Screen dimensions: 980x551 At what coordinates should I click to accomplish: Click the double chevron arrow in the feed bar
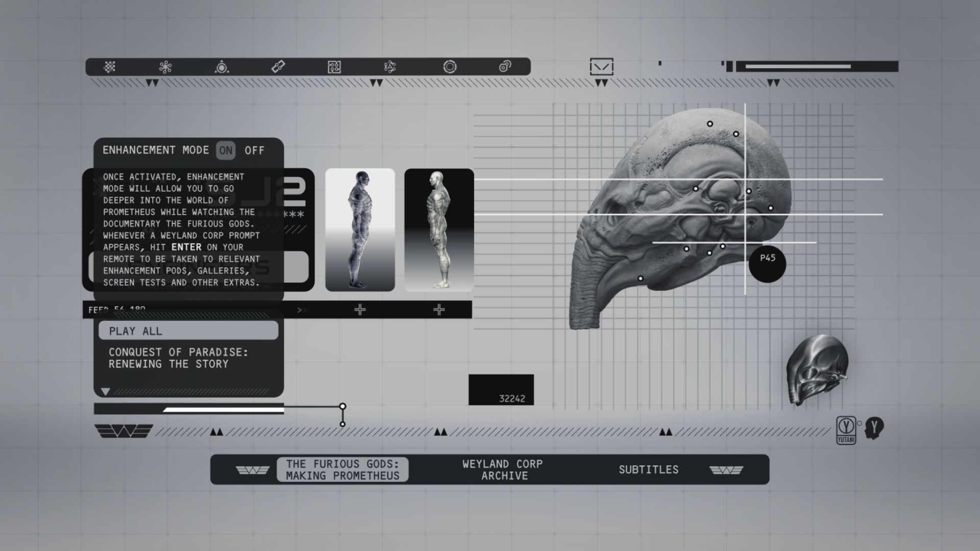click(302, 310)
